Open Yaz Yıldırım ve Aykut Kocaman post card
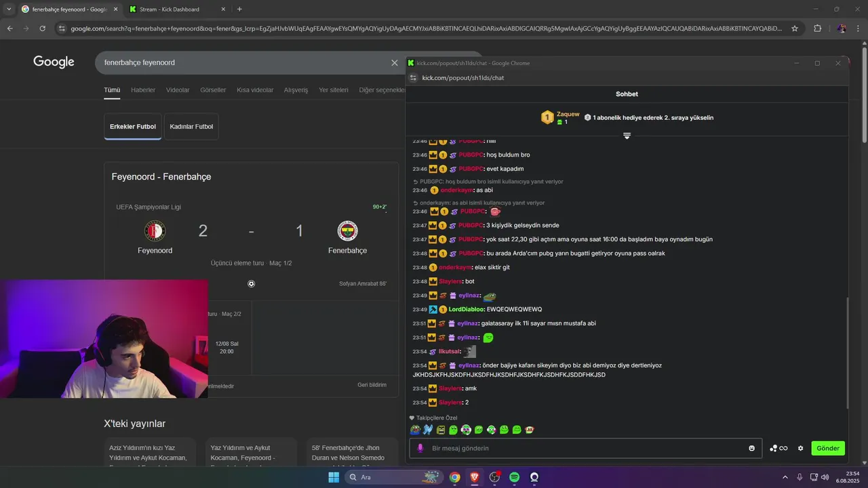Image resolution: width=868 pixels, height=488 pixels. coord(251,452)
